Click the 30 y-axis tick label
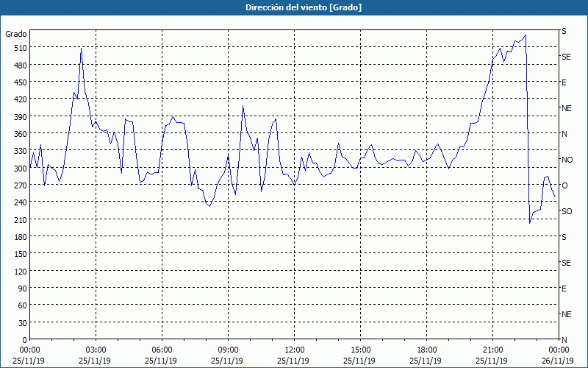Viewport: 588px width, 368px height. pyautogui.click(x=23, y=323)
